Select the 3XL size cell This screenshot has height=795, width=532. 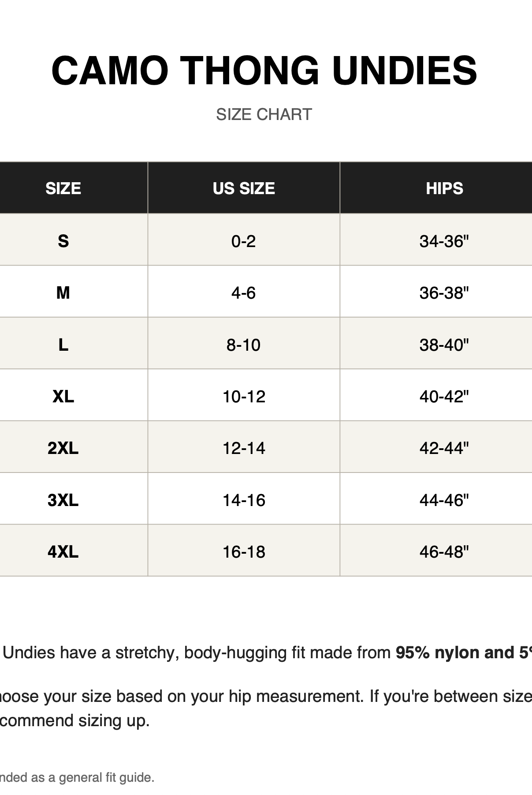pyautogui.click(x=63, y=500)
